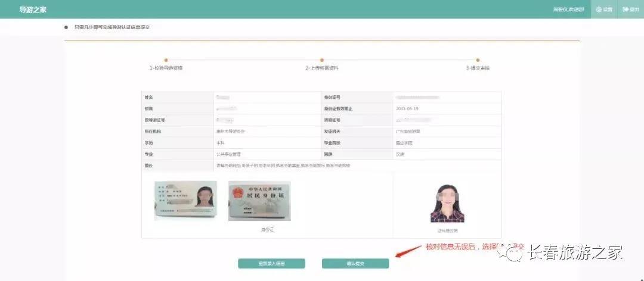Click the 公共事业管理 major field value
This screenshot has height=281, width=644.
click(x=228, y=154)
